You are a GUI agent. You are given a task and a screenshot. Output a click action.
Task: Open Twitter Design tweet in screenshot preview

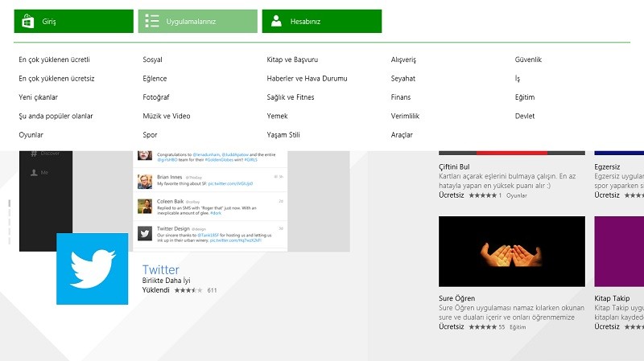tap(210, 234)
